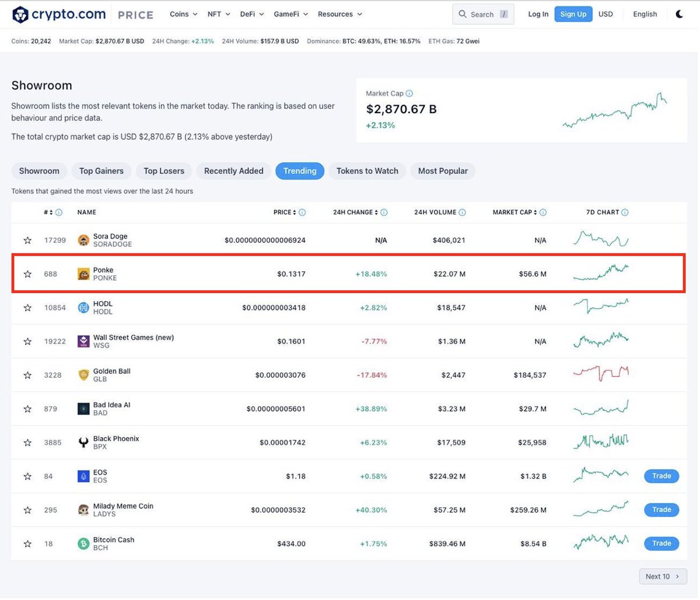This screenshot has height=600, width=700.
Task: Click the PRICE logo text in header
Action: pyautogui.click(x=135, y=15)
